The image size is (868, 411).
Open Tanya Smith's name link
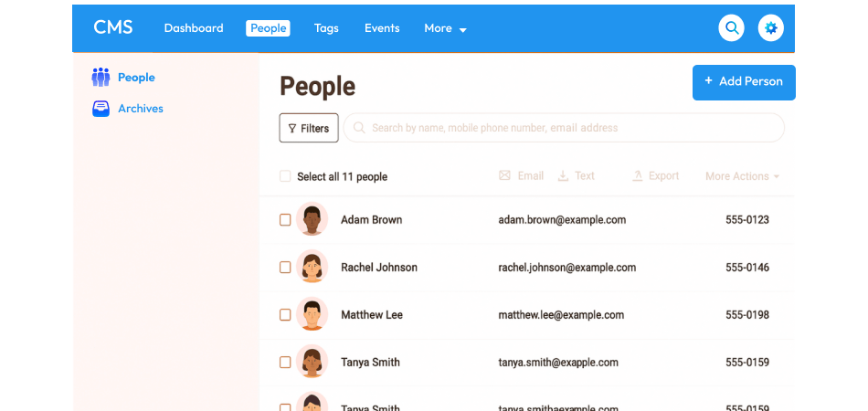pyautogui.click(x=370, y=363)
